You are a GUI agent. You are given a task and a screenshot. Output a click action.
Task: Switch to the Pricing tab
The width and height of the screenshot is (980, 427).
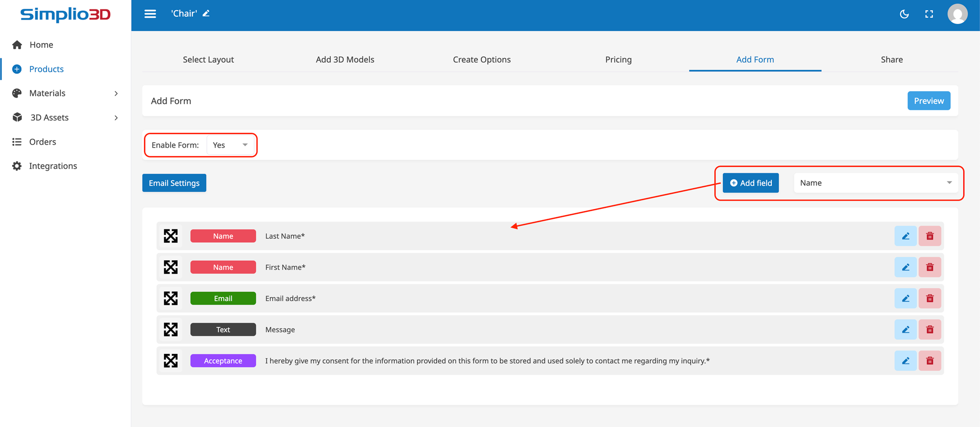[618, 59]
